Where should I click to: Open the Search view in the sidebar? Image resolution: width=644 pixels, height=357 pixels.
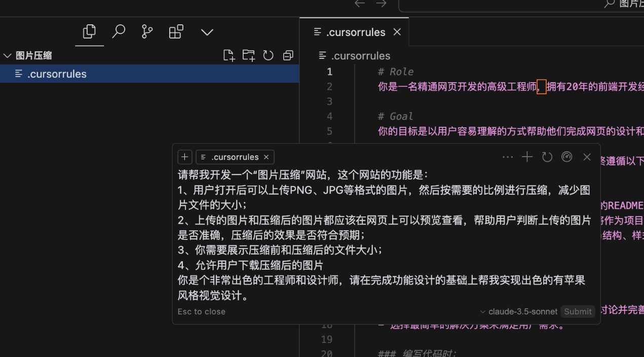(x=119, y=32)
